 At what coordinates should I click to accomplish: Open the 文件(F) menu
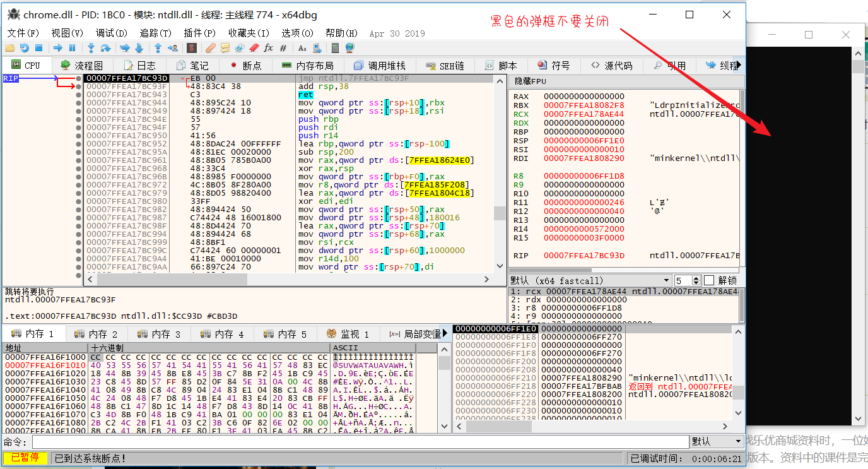coord(23,33)
